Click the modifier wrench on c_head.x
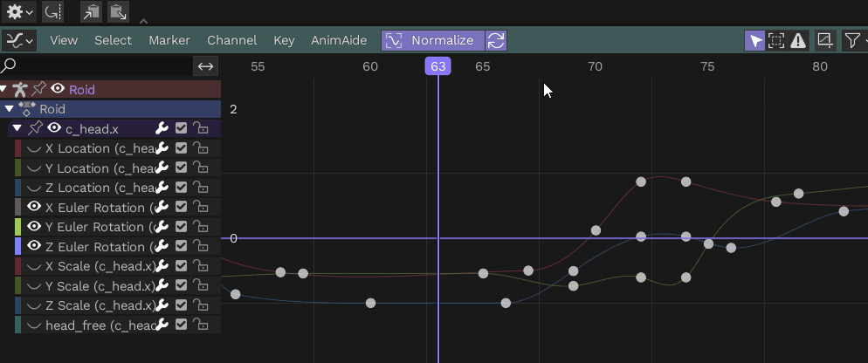868x363 pixels. [162, 129]
